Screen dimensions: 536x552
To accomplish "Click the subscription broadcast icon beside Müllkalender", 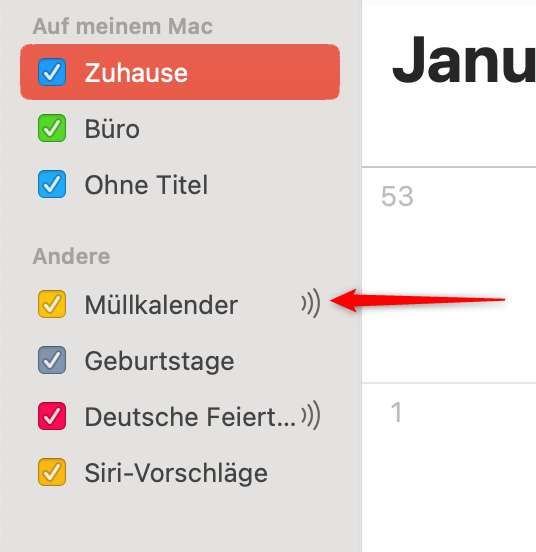I will (x=311, y=303).
